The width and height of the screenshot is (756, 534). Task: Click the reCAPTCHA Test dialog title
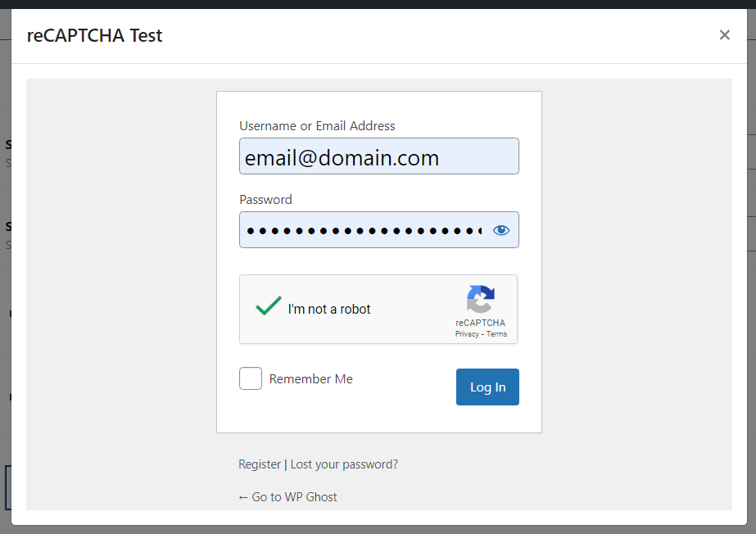[94, 36]
